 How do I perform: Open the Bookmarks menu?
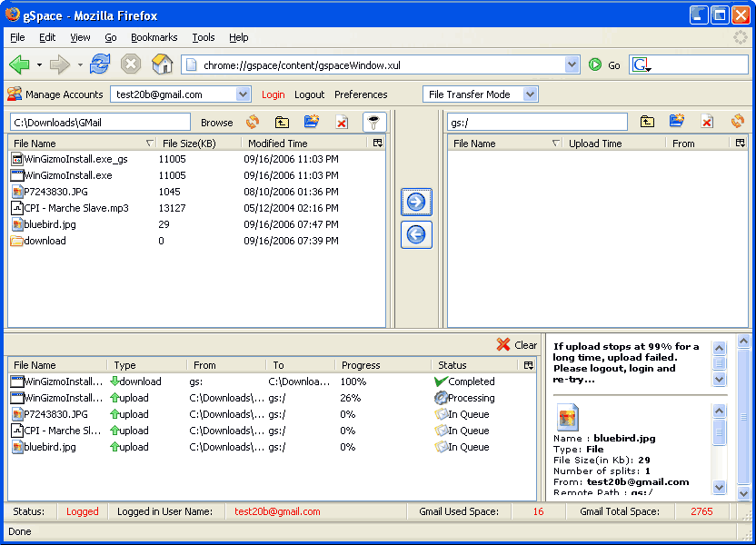pos(154,37)
